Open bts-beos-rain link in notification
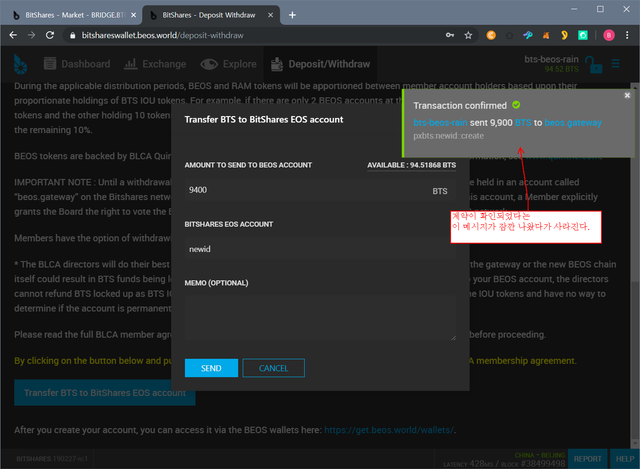This screenshot has height=469, width=640. [x=440, y=122]
